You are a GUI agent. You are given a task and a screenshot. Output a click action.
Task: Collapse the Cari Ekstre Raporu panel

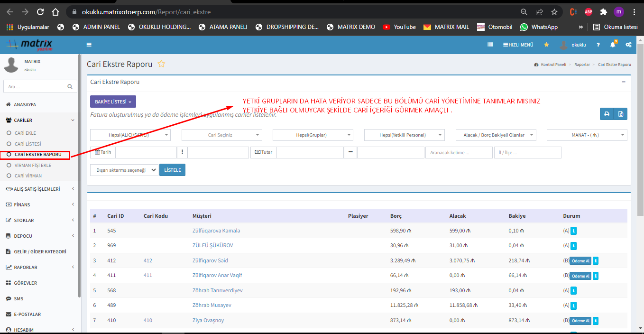coord(623,82)
